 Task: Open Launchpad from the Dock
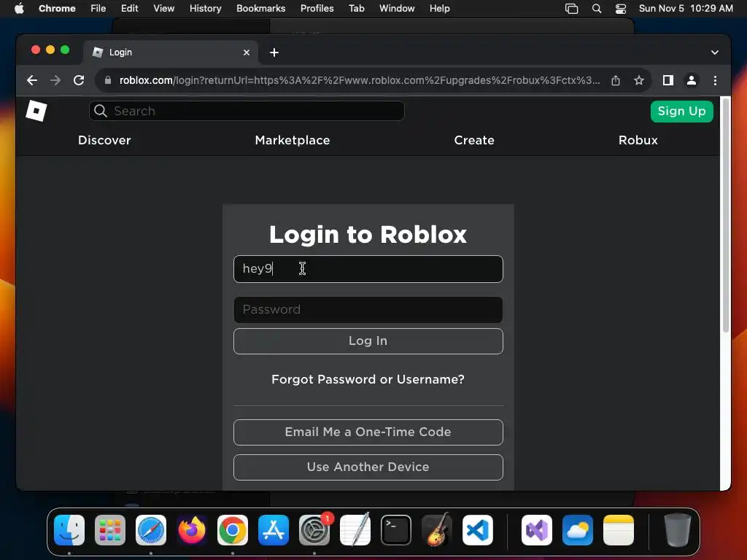[110, 530]
